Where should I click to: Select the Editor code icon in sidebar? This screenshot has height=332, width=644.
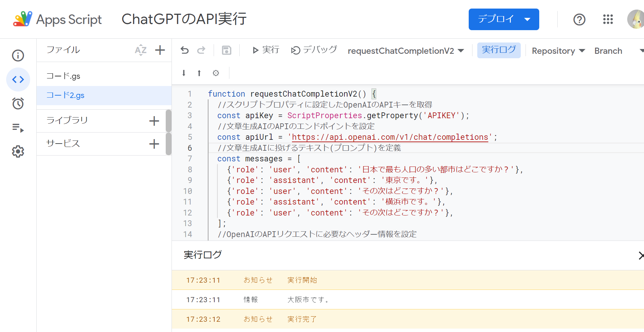(x=18, y=79)
